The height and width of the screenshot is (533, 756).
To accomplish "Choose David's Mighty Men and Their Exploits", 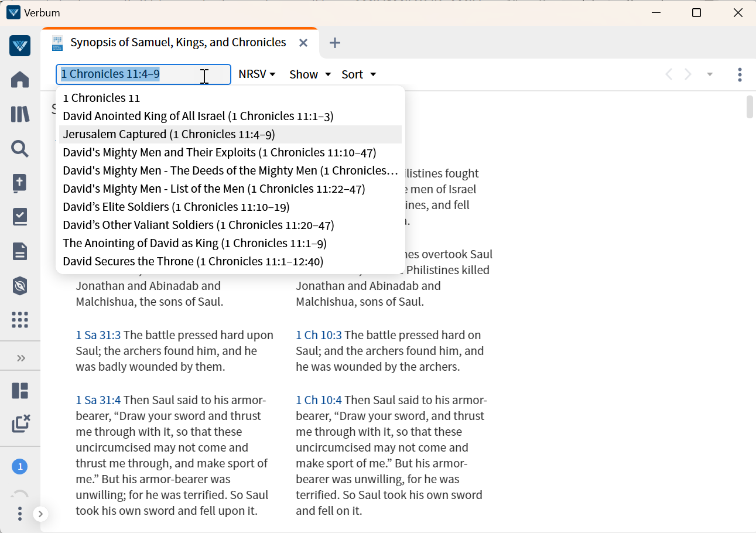I will coord(230,152).
